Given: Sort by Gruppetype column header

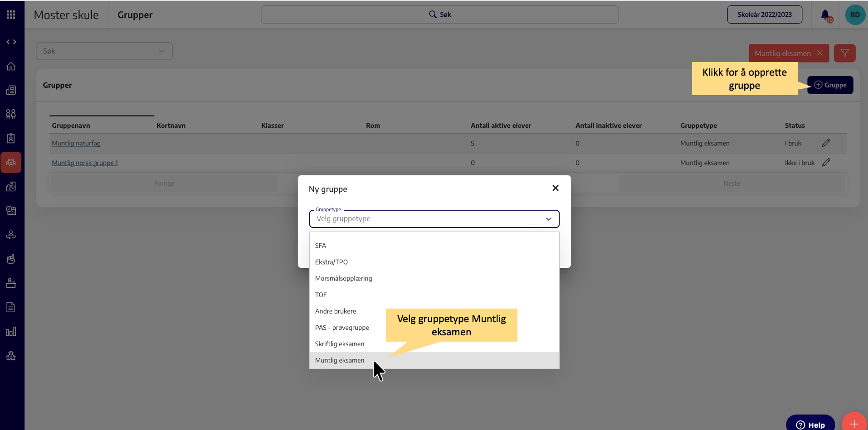Looking at the screenshot, I should pos(698,126).
